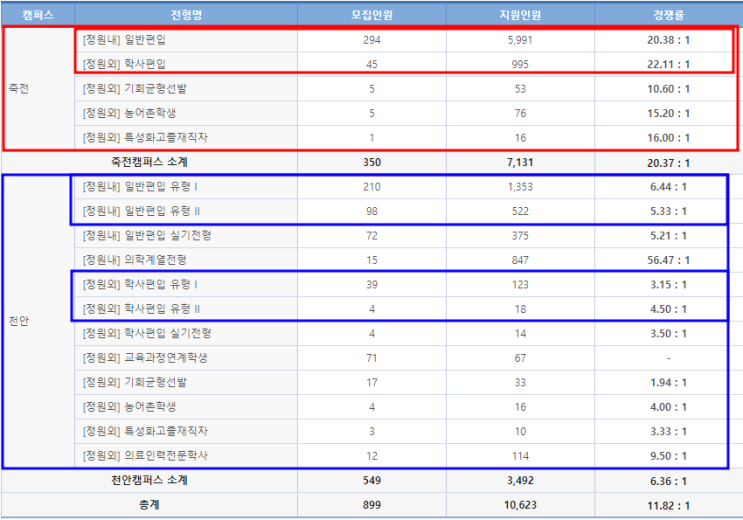Select applicant count 847
The width and height of the screenshot is (743, 520).
click(520, 260)
